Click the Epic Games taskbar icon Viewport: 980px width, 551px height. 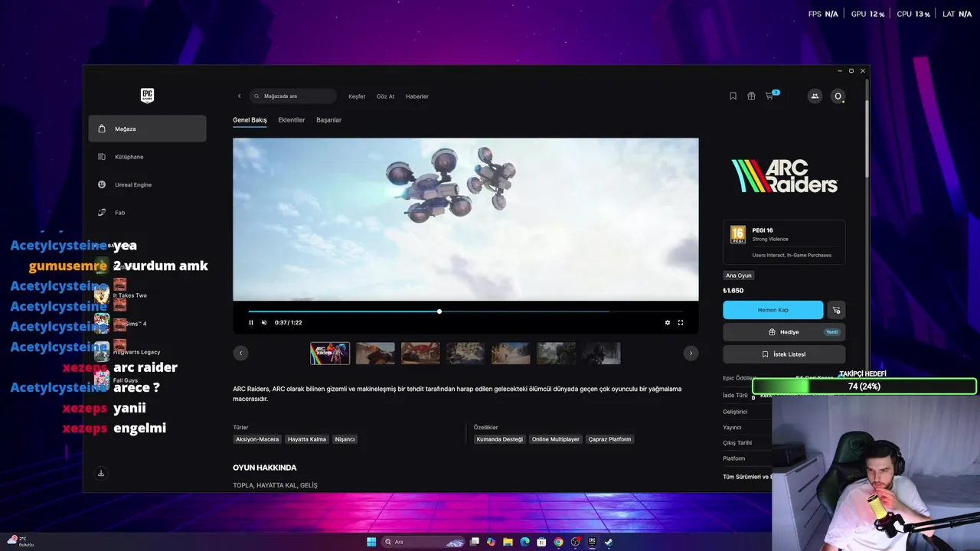(x=592, y=542)
